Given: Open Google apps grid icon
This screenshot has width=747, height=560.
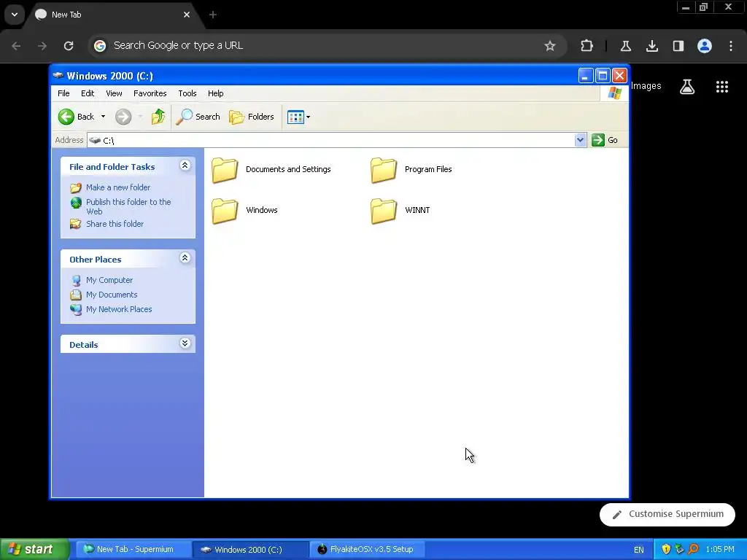Looking at the screenshot, I should (x=721, y=87).
